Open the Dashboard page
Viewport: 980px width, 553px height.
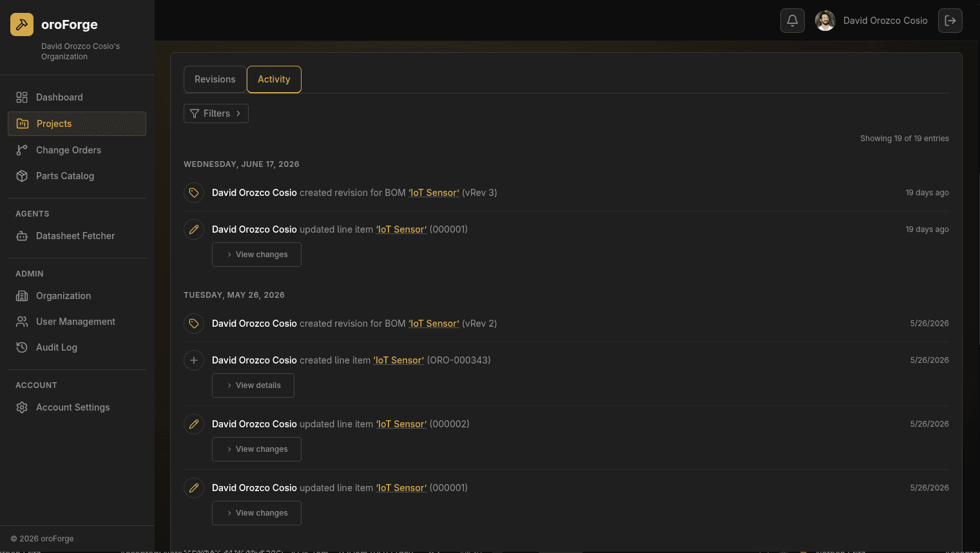pos(77,97)
